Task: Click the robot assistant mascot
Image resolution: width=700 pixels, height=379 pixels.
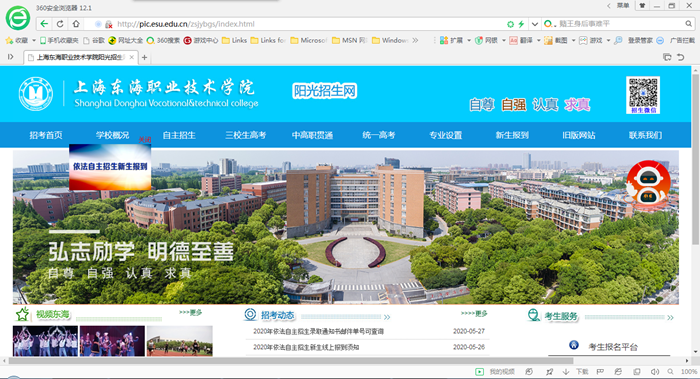Action: 648,183
